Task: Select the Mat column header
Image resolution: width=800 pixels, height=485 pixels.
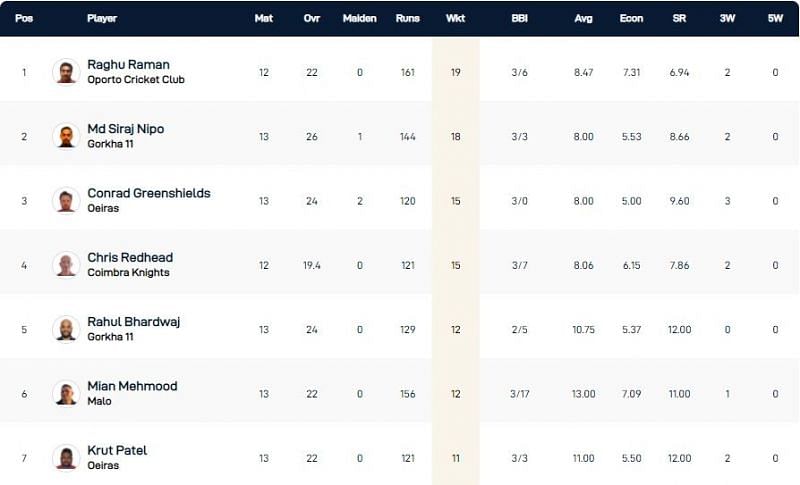Action: click(263, 18)
